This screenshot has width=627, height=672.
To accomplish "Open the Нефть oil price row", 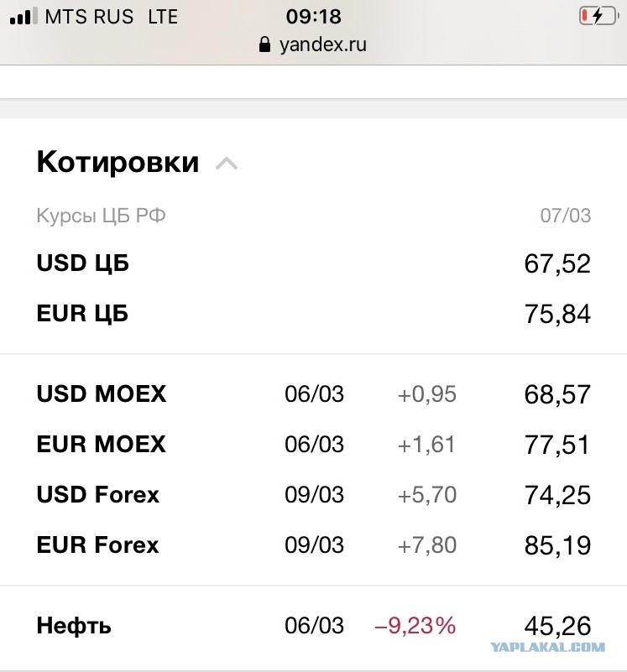I will tap(314, 625).
